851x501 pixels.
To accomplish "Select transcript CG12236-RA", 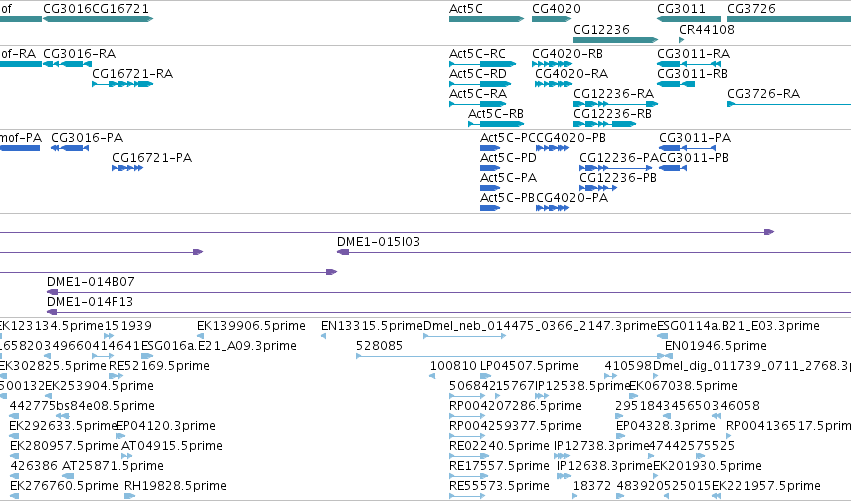I will tap(615, 104).
